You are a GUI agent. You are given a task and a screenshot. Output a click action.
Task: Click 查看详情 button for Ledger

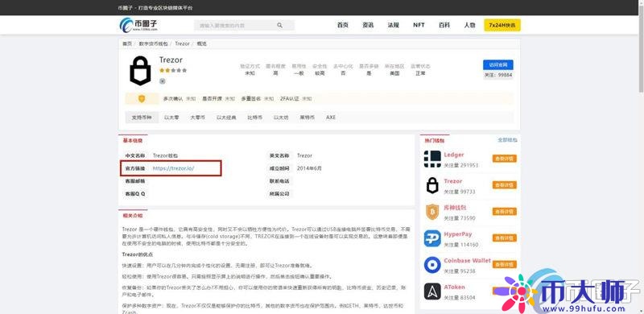tap(505, 159)
